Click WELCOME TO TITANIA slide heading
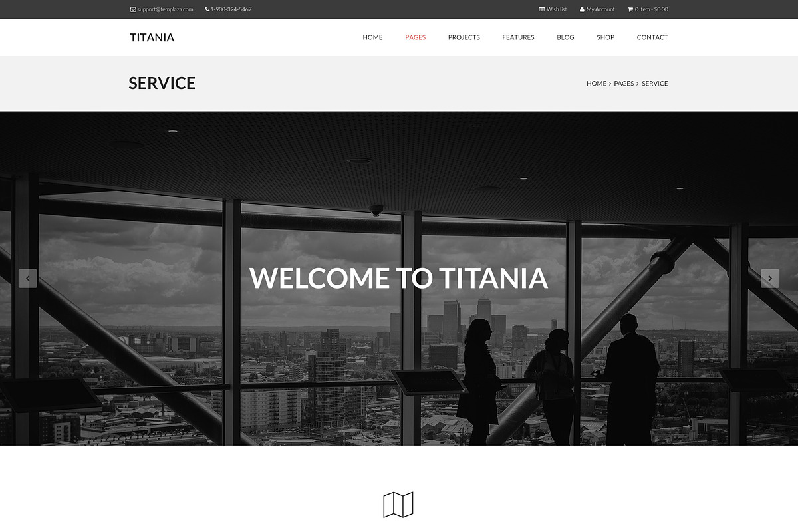Image resolution: width=798 pixels, height=532 pixels. pyautogui.click(x=399, y=278)
